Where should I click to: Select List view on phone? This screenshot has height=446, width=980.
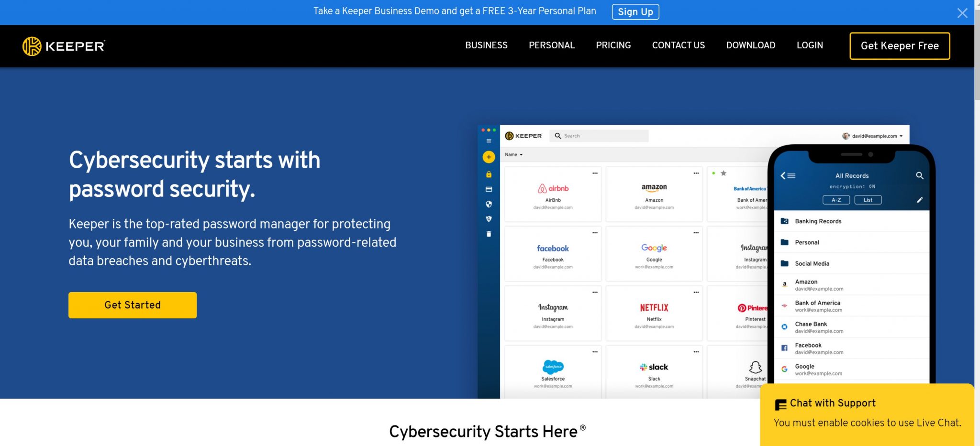[868, 200]
